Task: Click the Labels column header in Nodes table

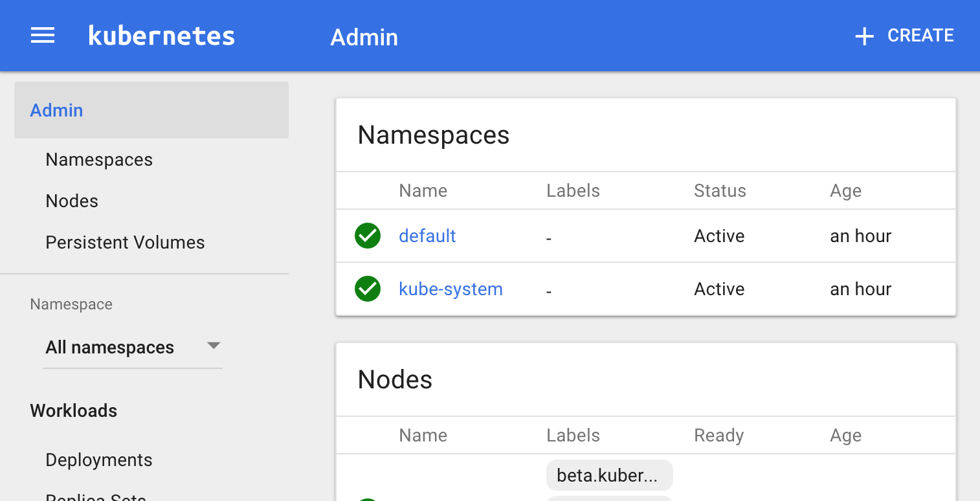Action: (x=574, y=436)
